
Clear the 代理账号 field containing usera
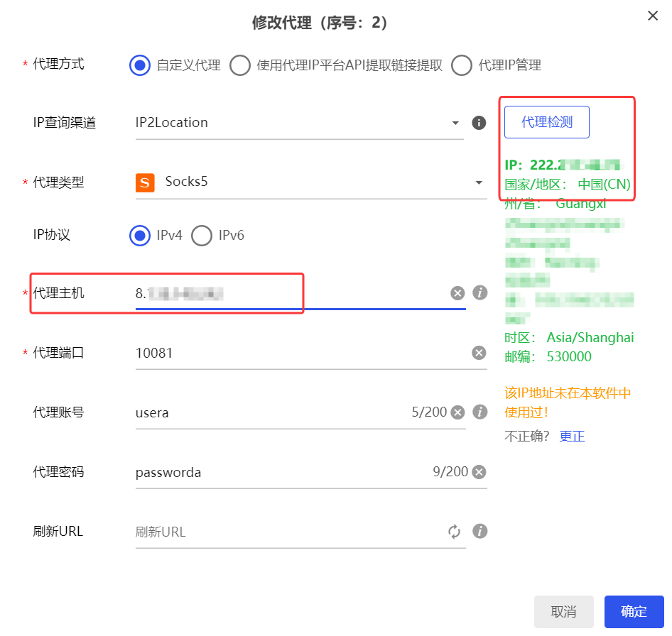click(x=457, y=412)
